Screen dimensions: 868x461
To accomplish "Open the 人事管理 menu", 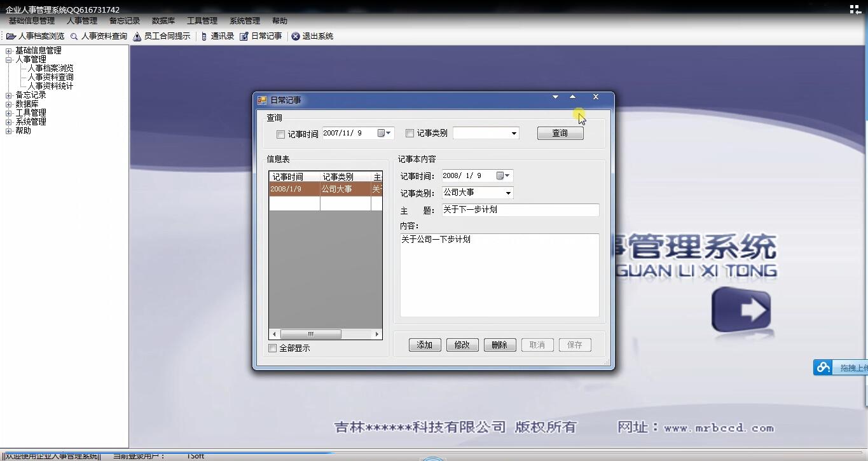I will (x=82, y=21).
